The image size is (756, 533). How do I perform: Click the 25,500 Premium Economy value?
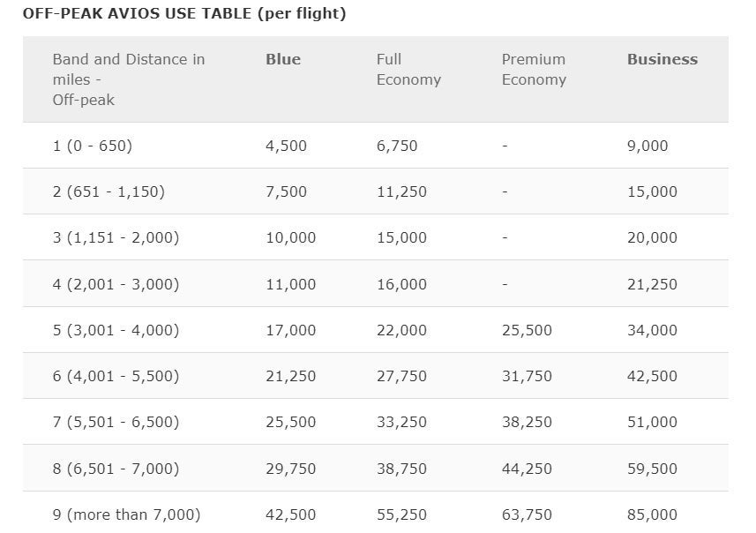pyautogui.click(x=527, y=330)
